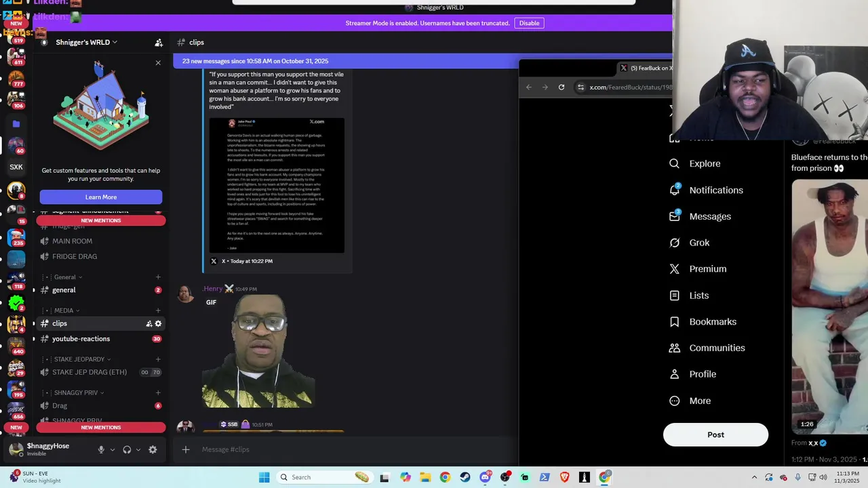Open the green checkmark server icon

pos(16,303)
